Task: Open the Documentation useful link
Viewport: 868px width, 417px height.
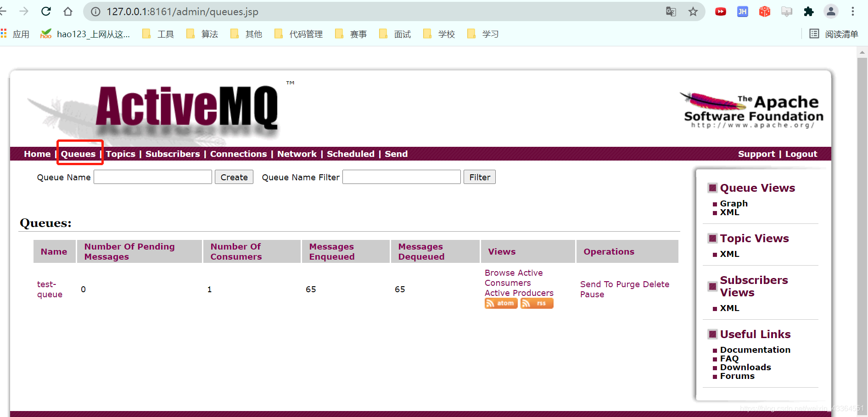Action: pos(755,350)
